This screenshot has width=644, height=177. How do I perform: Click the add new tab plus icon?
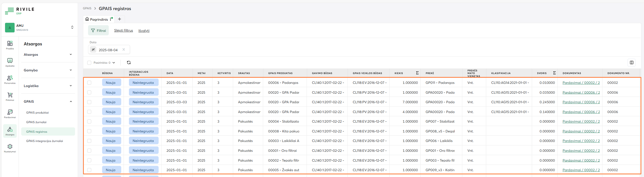(119, 19)
